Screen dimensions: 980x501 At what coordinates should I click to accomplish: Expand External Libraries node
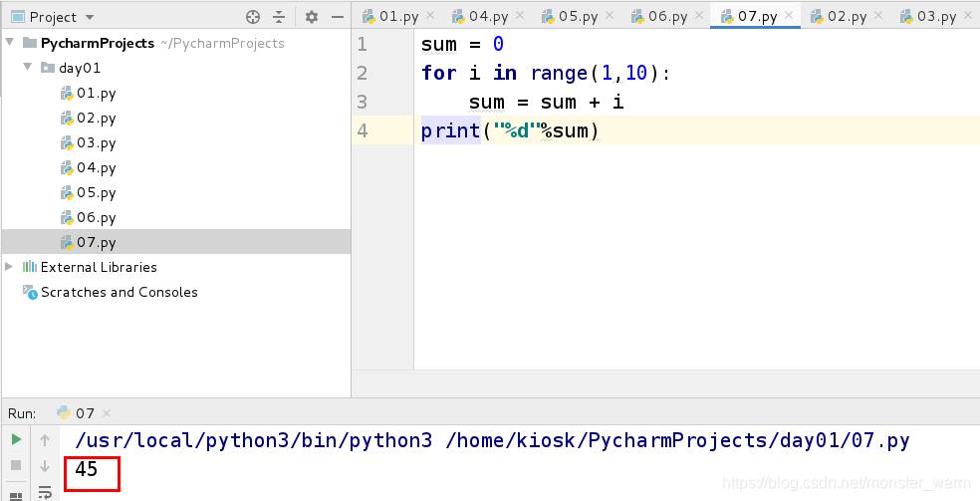[9, 267]
